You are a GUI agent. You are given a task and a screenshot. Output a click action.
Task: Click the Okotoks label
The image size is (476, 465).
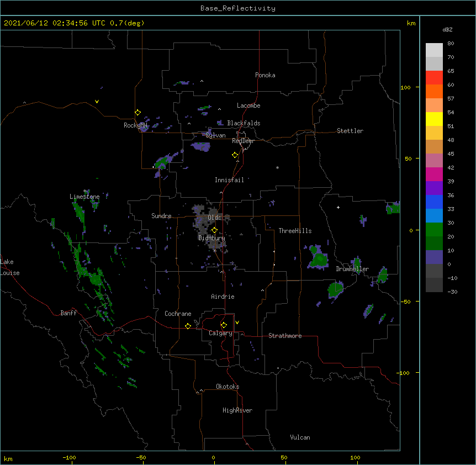coord(228,387)
